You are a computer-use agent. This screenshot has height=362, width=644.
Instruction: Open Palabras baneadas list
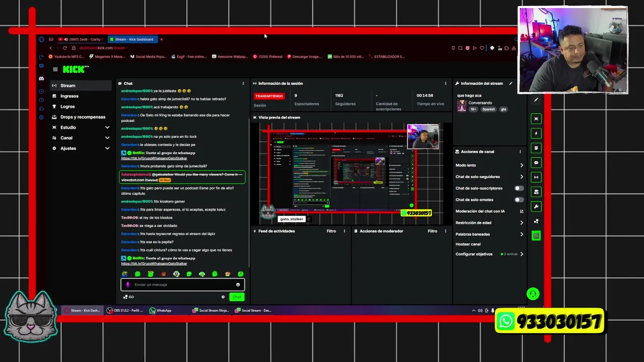pos(489,234)
